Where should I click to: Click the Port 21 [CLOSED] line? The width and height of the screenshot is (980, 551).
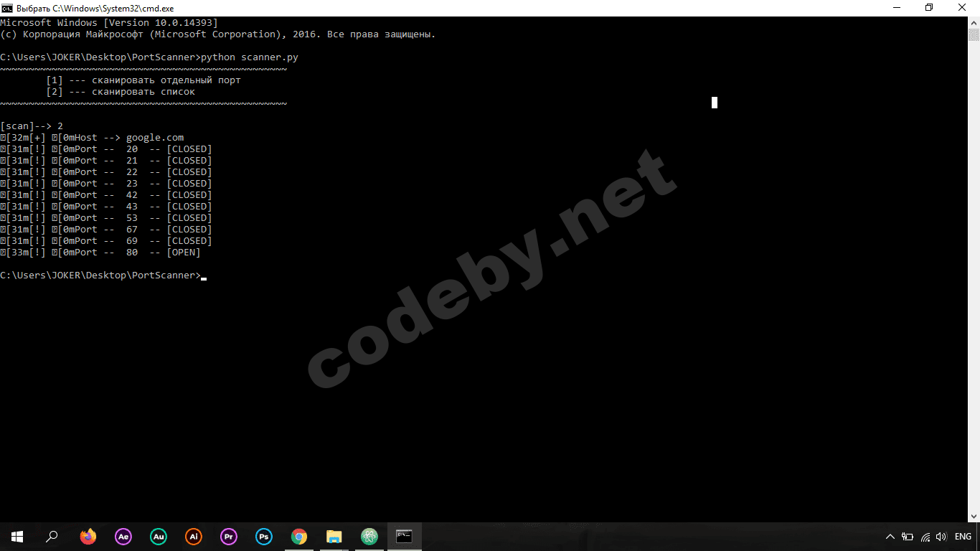106,161
